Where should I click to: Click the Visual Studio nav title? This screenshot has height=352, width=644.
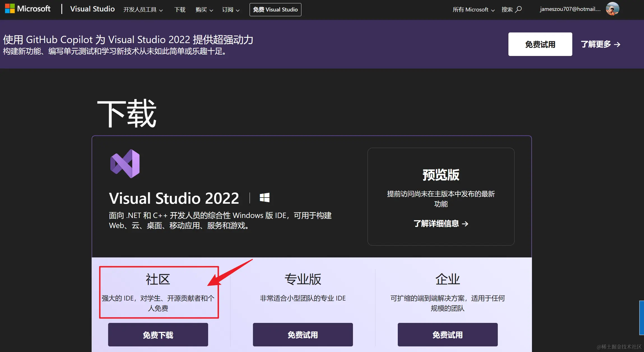click(x=92, y=9)
